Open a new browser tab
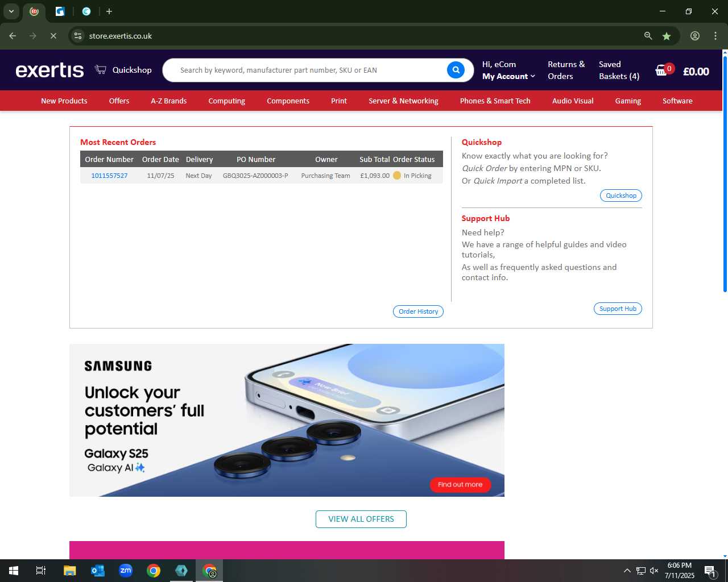This screenshot has height=582, width=728. (109, 11)
